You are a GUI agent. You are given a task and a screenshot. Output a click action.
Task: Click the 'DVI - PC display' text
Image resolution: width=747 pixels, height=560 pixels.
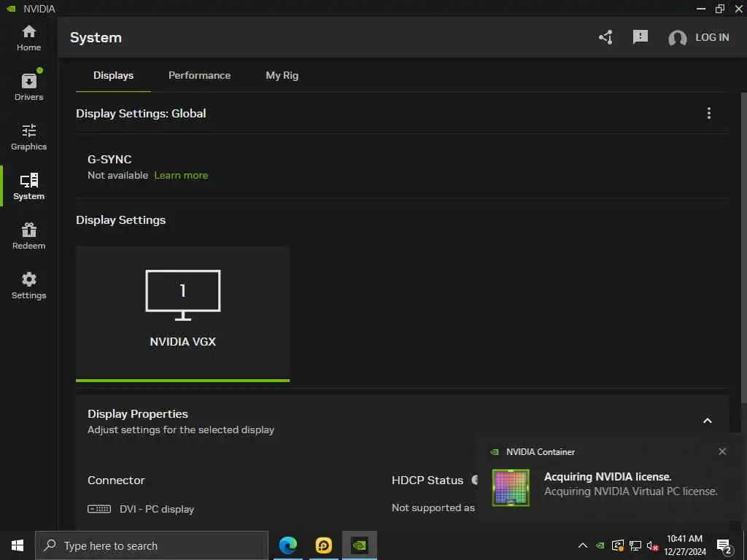pyautogui.click(x=157, y=509)
